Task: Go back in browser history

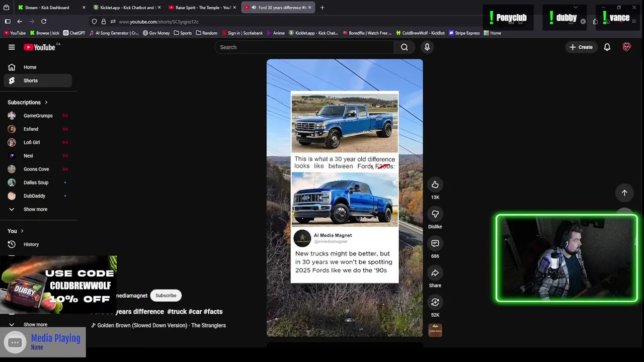Action: click(20, 22)
